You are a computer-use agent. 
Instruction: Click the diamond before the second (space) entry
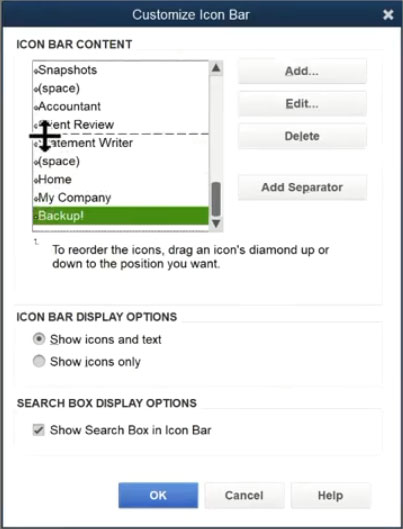click(36, 162)
